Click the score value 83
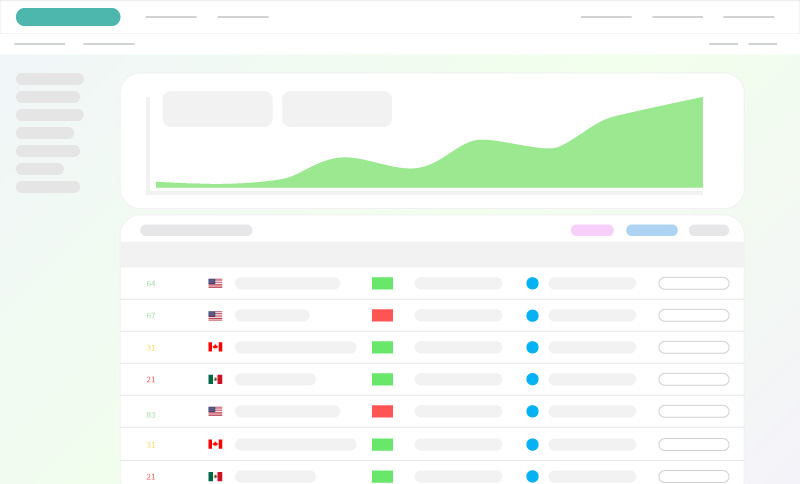This screenshot has width=800, height=484. [x=151, y=415]
